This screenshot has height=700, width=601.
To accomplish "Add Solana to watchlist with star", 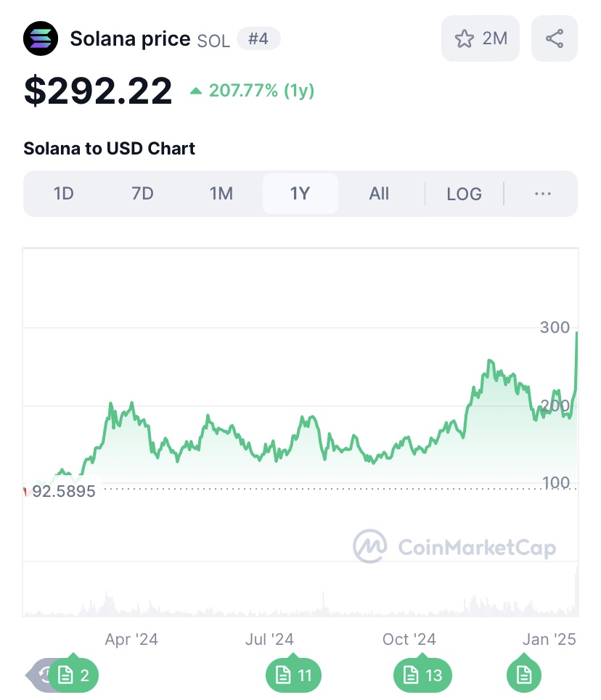I will pyautogui.click(x=480, y=38).
